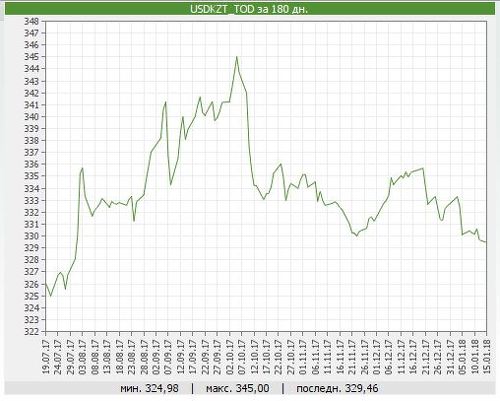Image resolution: width=500 pixels, height=401 pixels.
Task: Select the 15.01.18 date label on axis
Action: coord(487,357)
